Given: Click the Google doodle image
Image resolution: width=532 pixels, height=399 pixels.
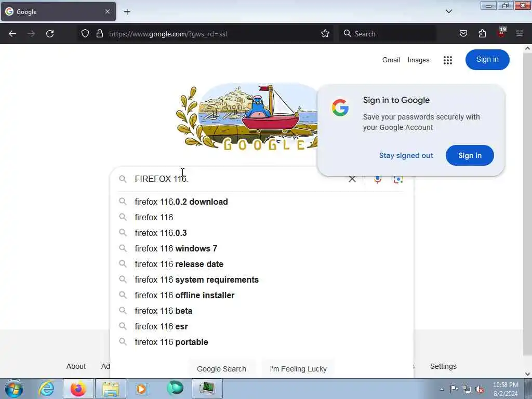Looking at the screenshot, I should (x=247, y=117).
